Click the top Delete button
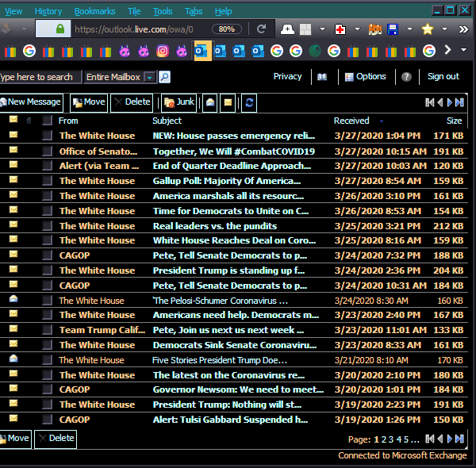Viewport: 476px width, 468px height. (x=132, y=102)
